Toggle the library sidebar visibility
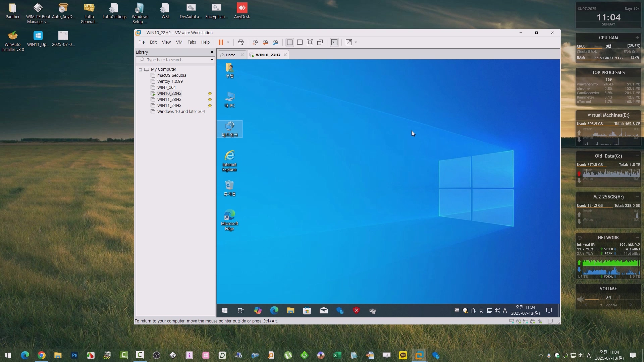The image size is (644, 362). pos(290,42)
